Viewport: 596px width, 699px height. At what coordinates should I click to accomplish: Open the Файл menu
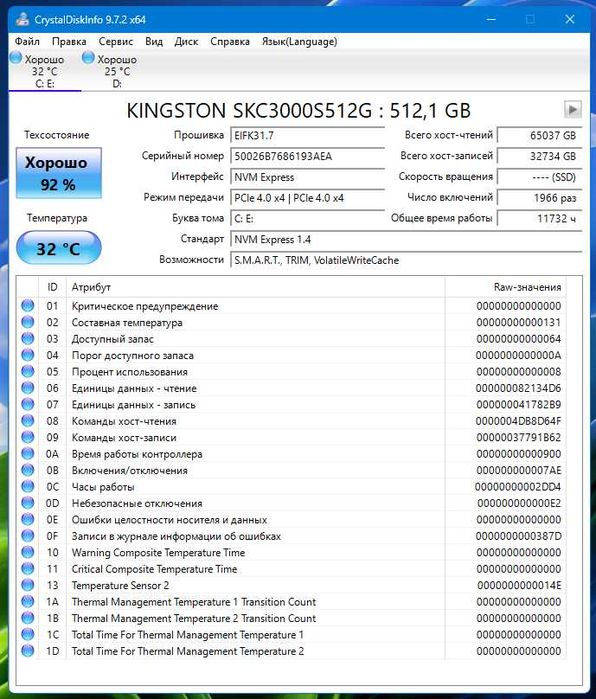point(27,41)
